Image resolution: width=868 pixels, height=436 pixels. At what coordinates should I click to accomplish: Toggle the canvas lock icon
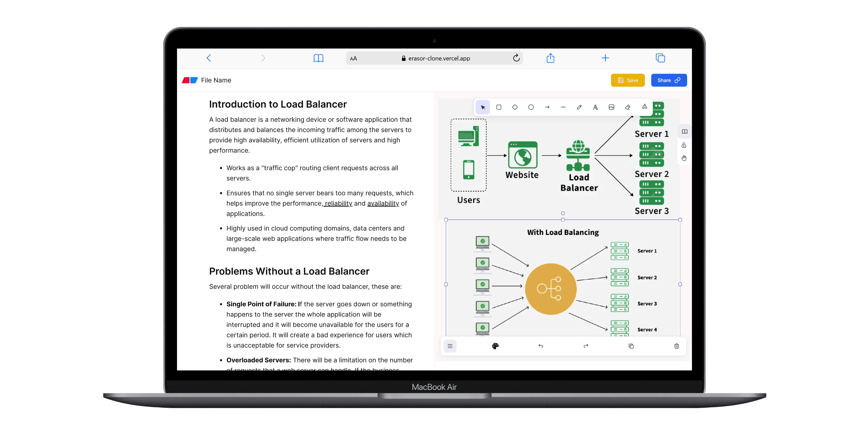coord(684,145)
